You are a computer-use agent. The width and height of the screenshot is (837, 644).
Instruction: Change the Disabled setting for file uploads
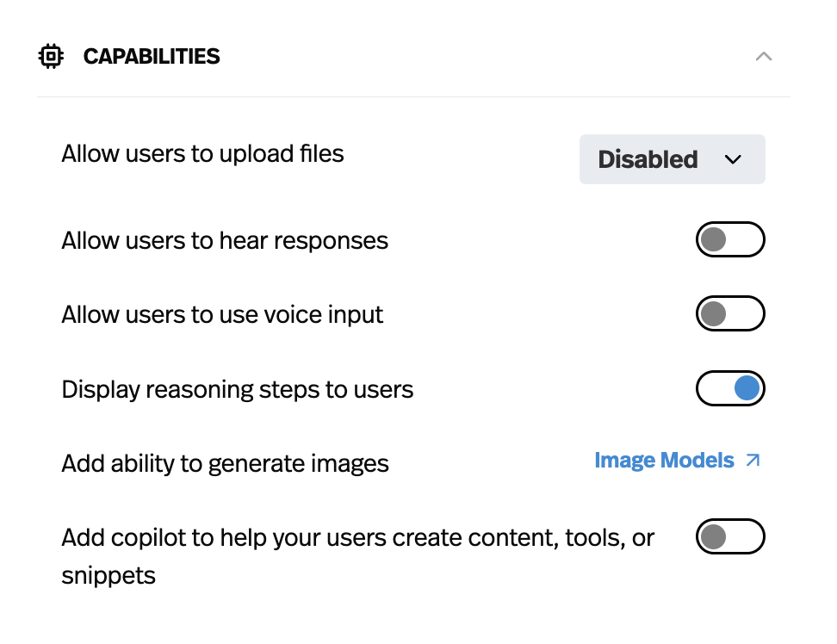(673, 159)
